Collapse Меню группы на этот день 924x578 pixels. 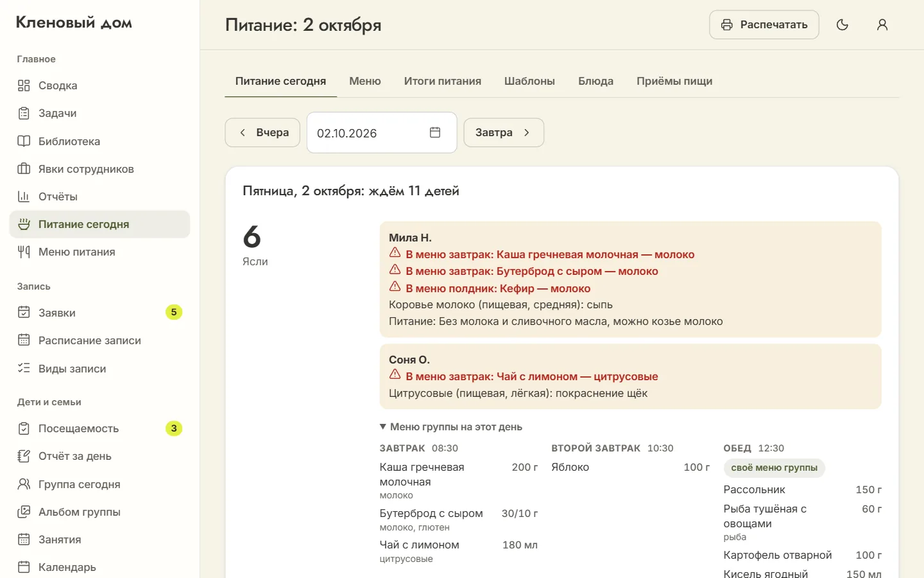[450, 426]
